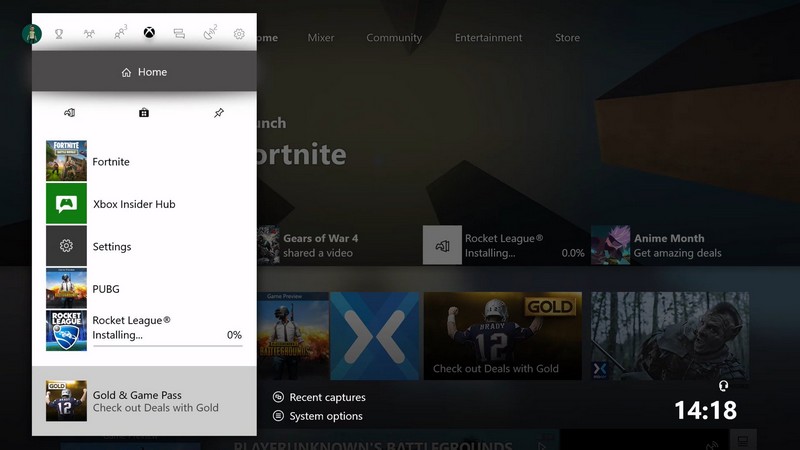Screen dimensions: 800x450
Task: Open the Broadcast satellite dish tab
Action: tap(209, 34)
